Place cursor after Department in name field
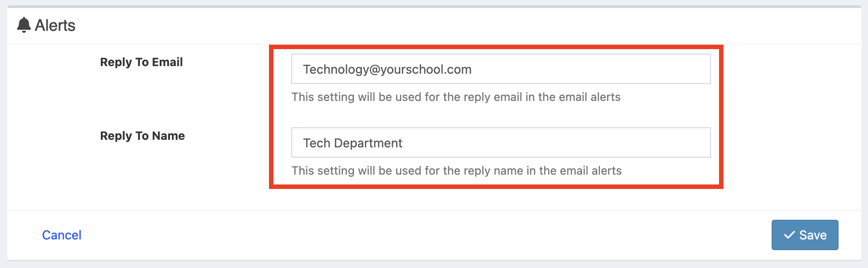The image size is (868, 268). click(x=403, y=143)
